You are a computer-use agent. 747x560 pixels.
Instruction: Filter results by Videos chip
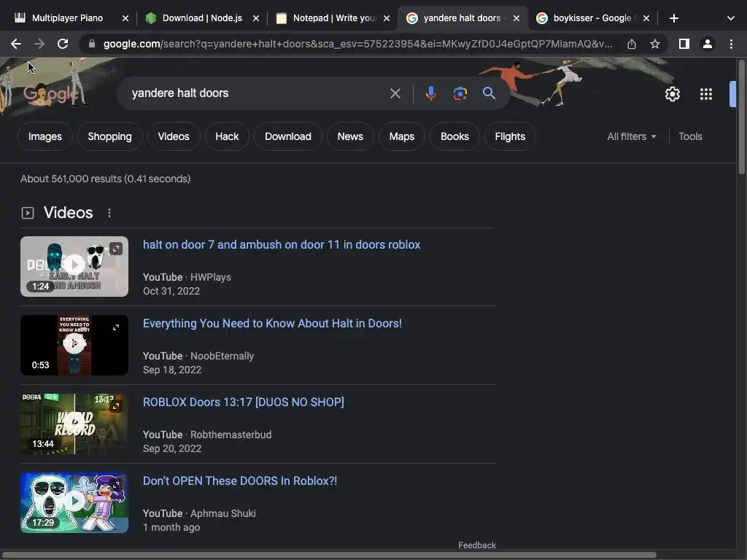[174, 136]
